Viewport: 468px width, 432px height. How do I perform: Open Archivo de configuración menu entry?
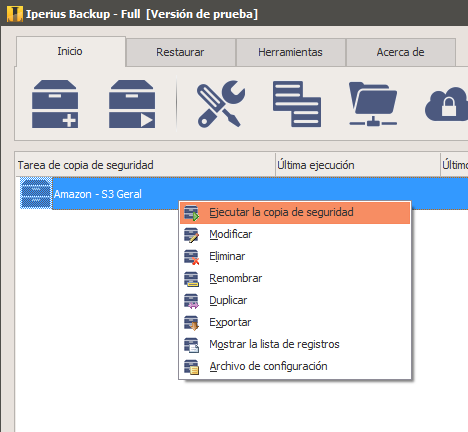point(295,366)
